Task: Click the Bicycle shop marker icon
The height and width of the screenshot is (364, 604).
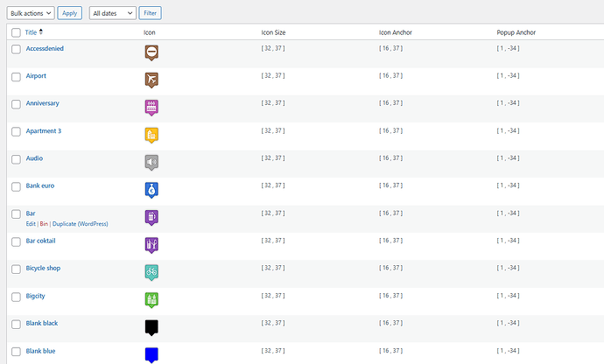Action: [x=151, y=271]
